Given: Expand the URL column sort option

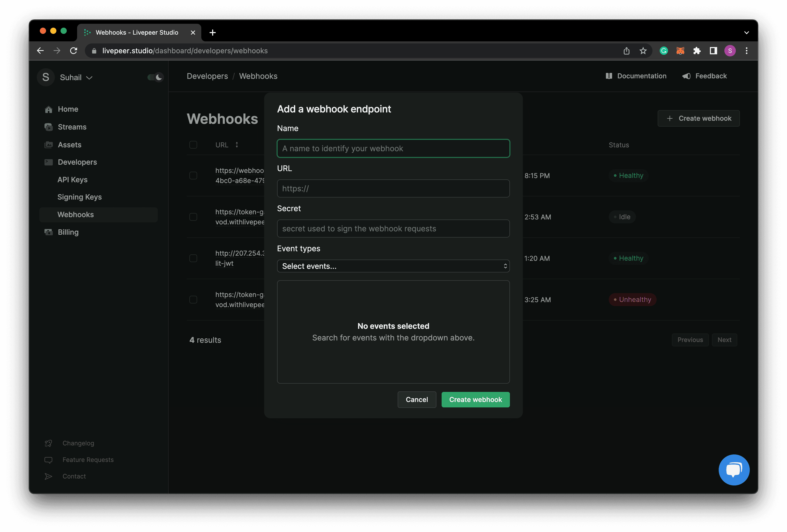Looking at the screenshot, I should 236,145.
